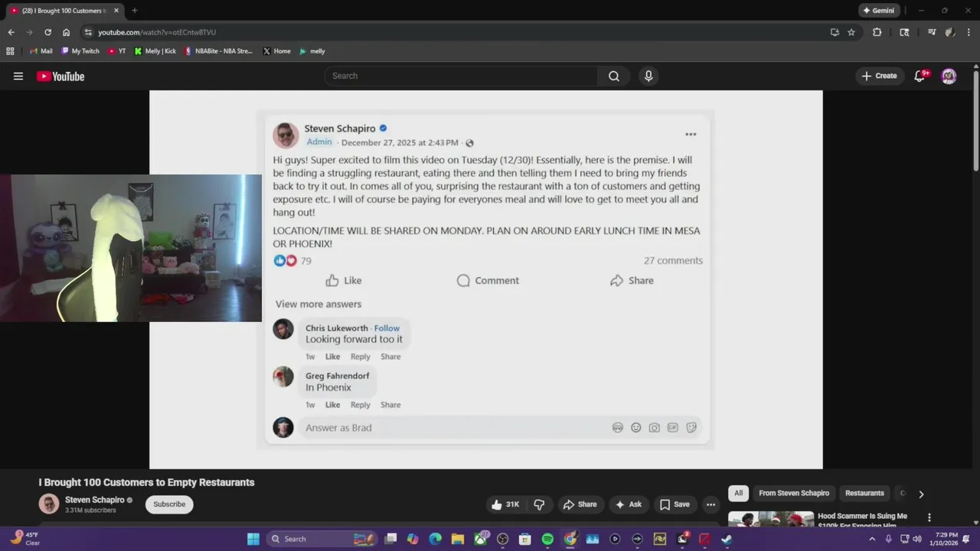Image resolution: width=980 pixels, height=551 pixels.
Task: Click the Ask button
Action: coord(628,504)
